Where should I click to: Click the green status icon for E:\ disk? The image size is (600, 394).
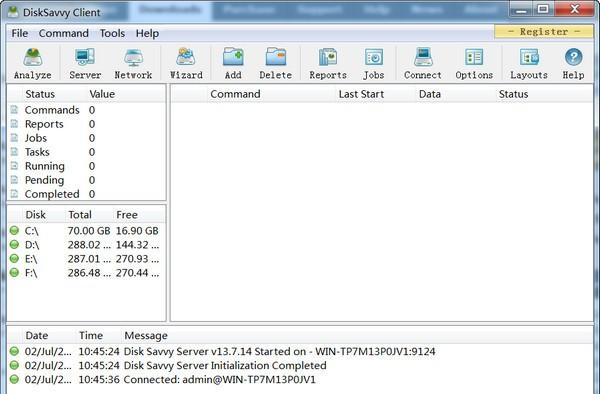[x=14, y=259]
